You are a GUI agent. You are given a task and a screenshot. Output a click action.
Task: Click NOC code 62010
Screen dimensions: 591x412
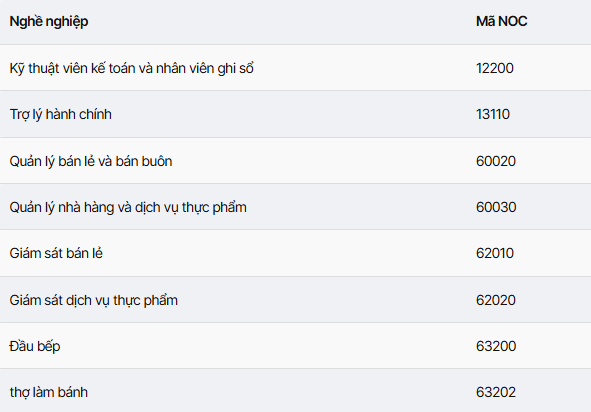point(495,253)
